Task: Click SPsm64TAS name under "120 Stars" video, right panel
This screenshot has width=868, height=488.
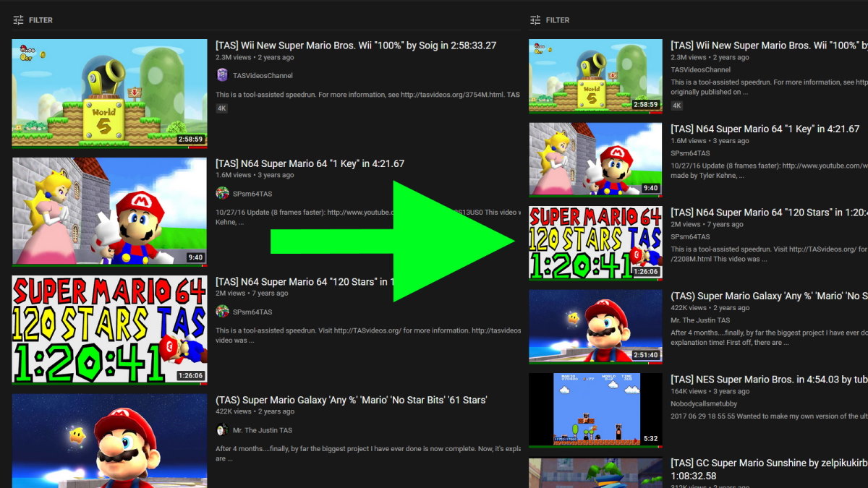Action: pyautogui.click(x=690, y=236)
